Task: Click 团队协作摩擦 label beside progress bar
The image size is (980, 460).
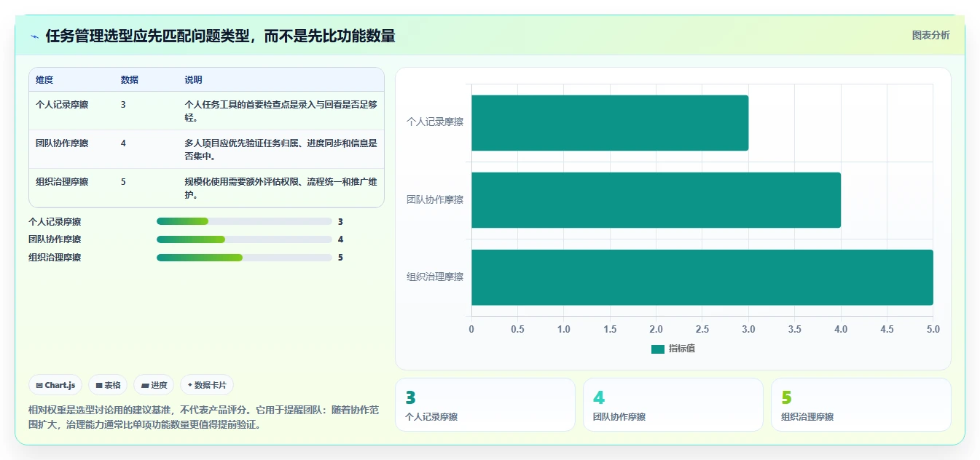Action: pos(55,239)
